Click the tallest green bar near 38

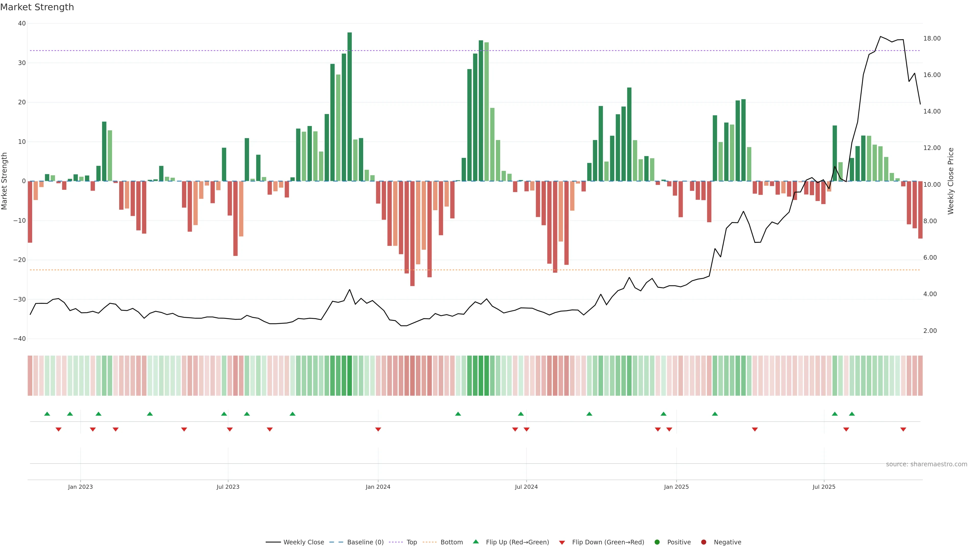tap(350, 106)
